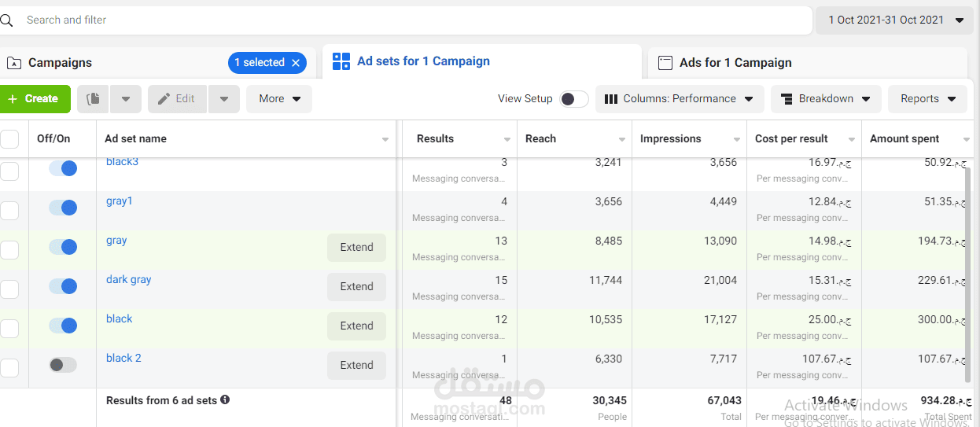Click the Breakdown icon
The image size is (980, 427).
pos(787,99)
